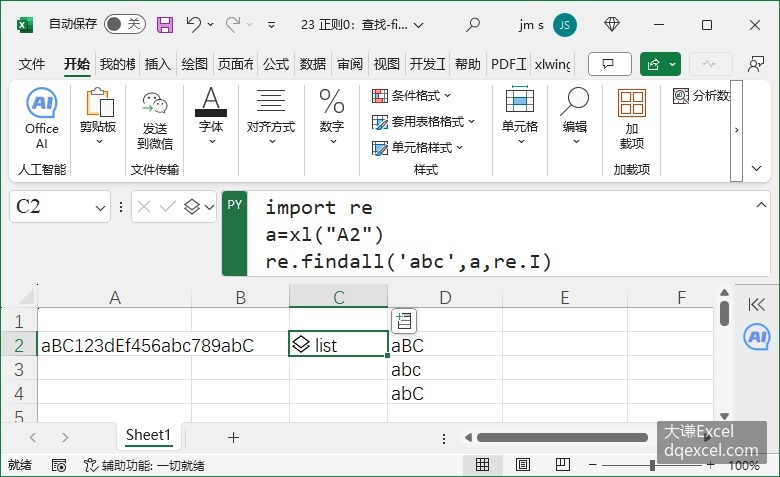Go to previous sheet with the left arrow

pyautogui.click(x=33, y=438)
